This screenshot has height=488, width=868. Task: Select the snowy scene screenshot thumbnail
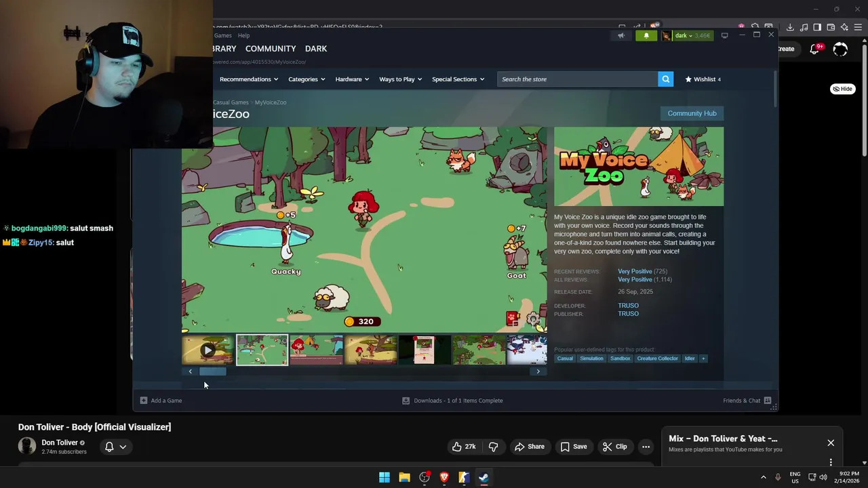tap(527, 350)
